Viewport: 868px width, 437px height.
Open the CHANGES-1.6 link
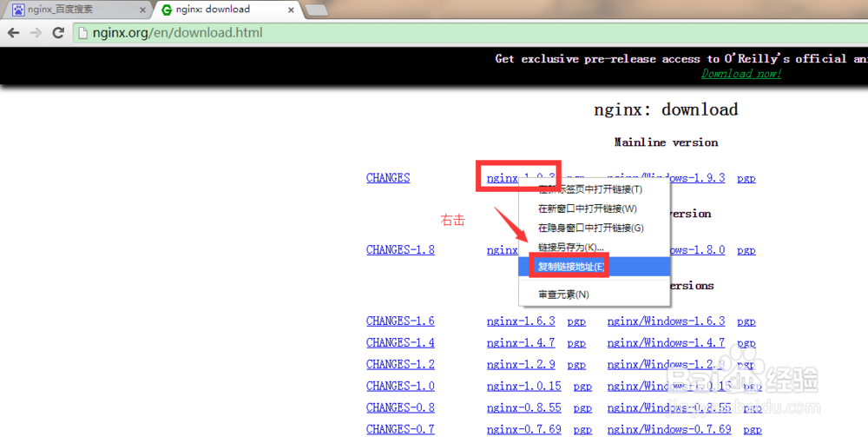pos(400,321)
